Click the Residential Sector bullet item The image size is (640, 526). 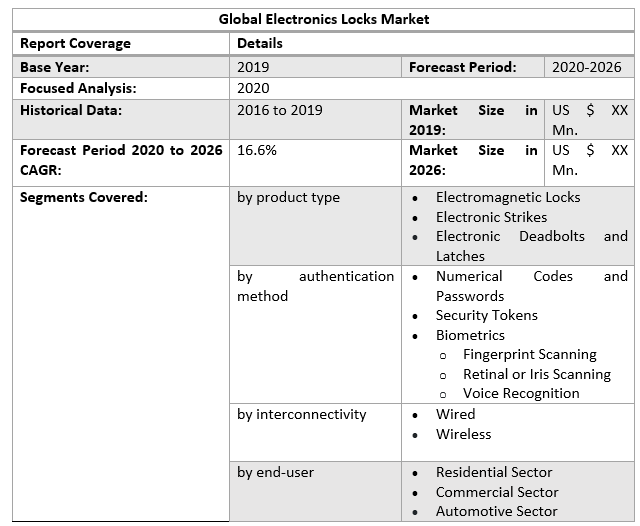pos(494,472)
